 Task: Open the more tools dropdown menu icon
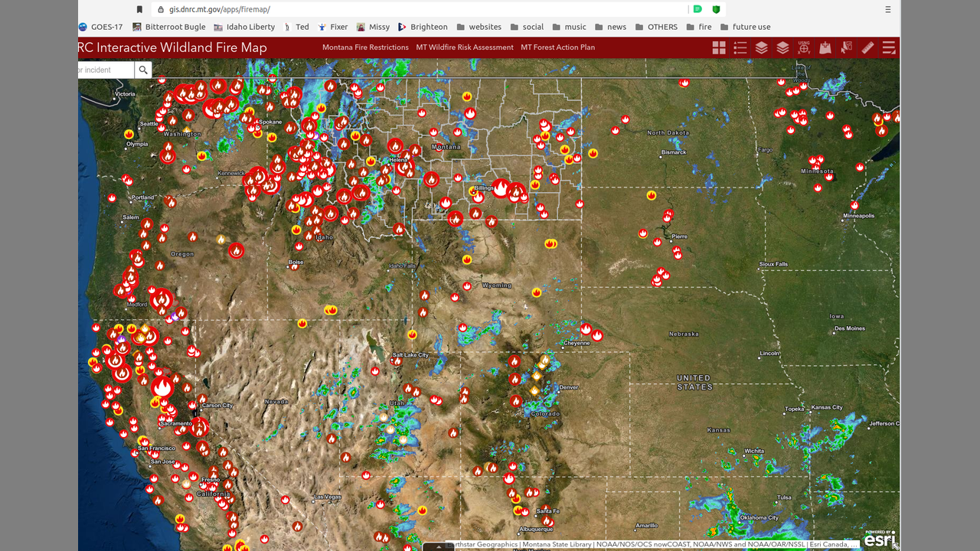[x=888, y=47]
